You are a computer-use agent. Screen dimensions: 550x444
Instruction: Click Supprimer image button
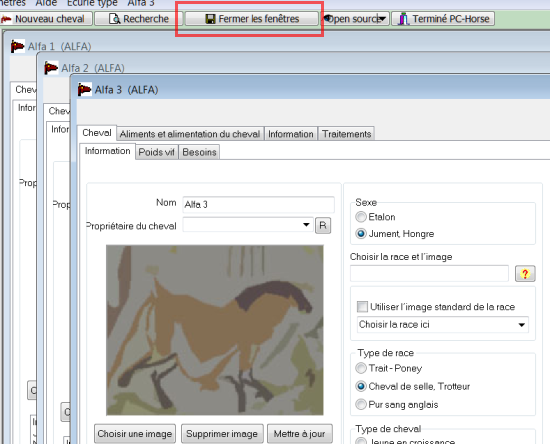222,434
